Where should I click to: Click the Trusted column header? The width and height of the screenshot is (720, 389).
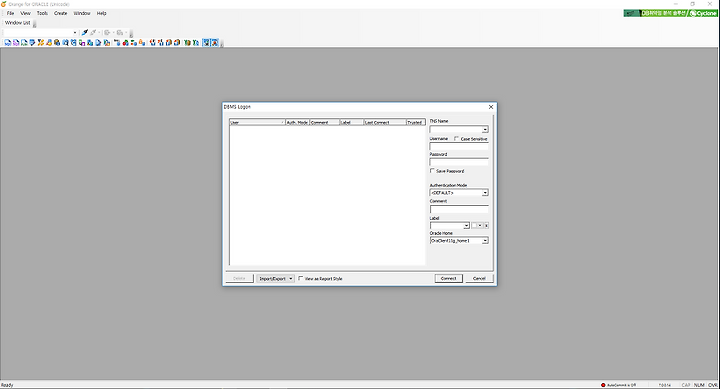click(x=416, y=122)
